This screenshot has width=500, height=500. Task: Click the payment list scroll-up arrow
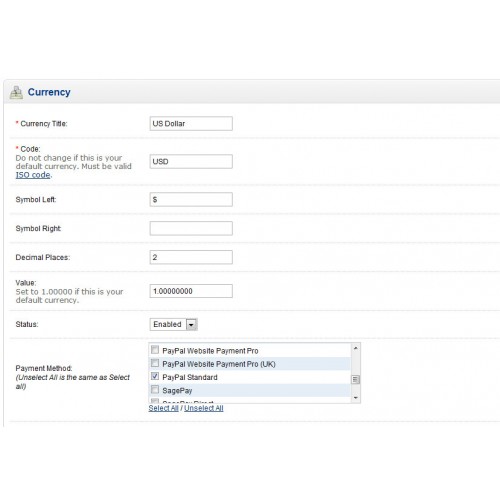point(356,348)
